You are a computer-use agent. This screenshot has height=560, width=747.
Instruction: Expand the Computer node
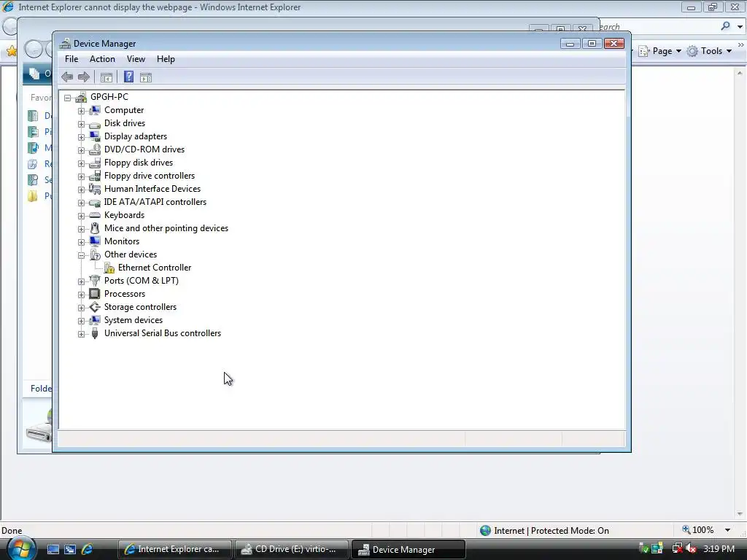tap(82, 111)
